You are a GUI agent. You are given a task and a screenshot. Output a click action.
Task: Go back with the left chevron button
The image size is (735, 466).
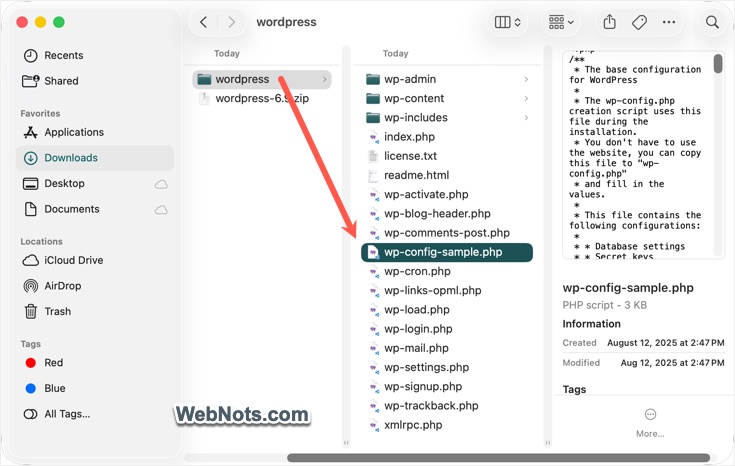[203, 22]
